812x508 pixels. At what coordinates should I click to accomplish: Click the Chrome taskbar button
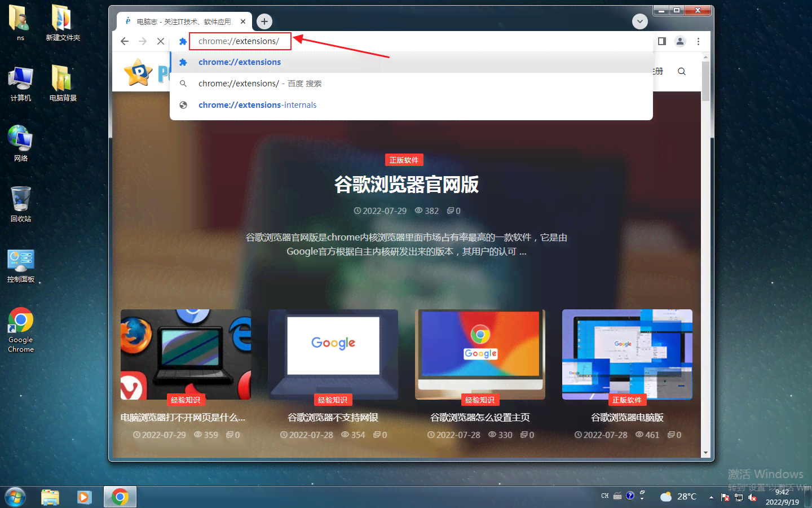click(x=120, y=497)
